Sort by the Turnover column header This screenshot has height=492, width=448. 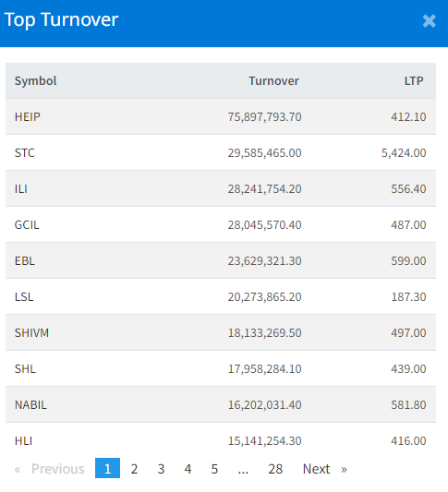click(x=273, y=81)
